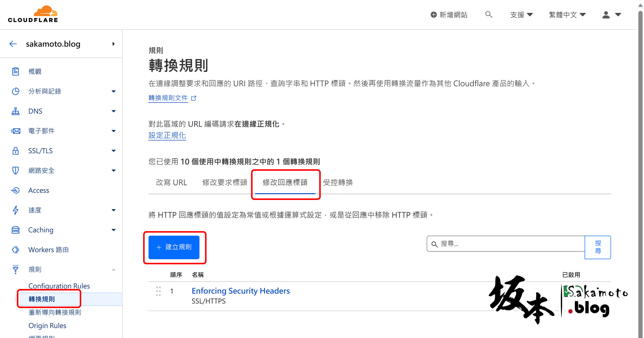644x338 pixels.
Task: Click the Caching storage icon
Action: [x=15, y=230]
